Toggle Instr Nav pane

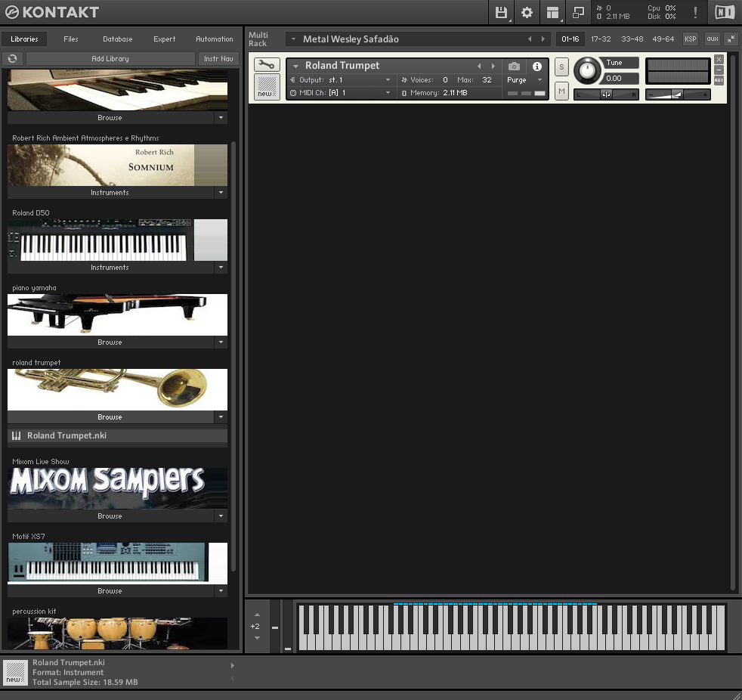click(218, 58)
